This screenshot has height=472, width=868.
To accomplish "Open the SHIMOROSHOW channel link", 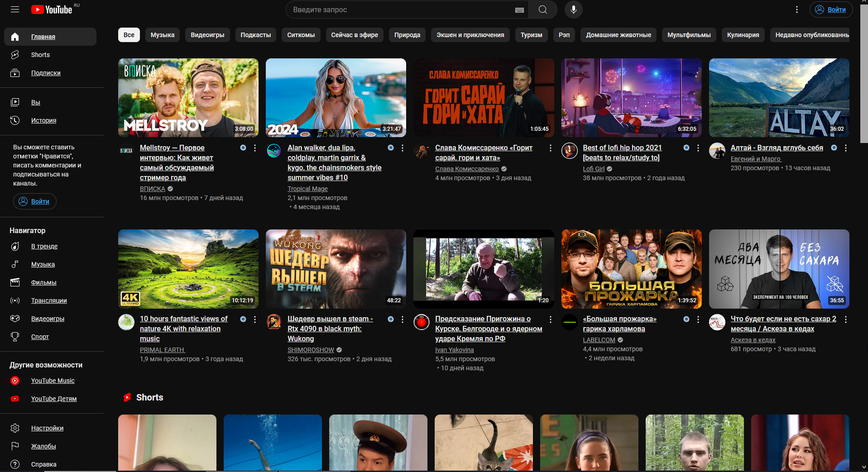I will pyautogui.click(x=311, y=350).
